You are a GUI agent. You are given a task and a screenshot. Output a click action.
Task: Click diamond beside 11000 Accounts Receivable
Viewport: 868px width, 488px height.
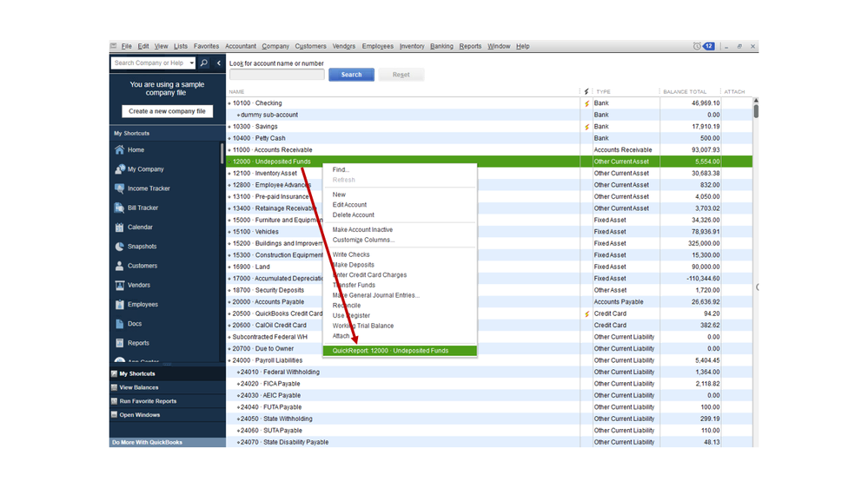(x=229, y=150)
